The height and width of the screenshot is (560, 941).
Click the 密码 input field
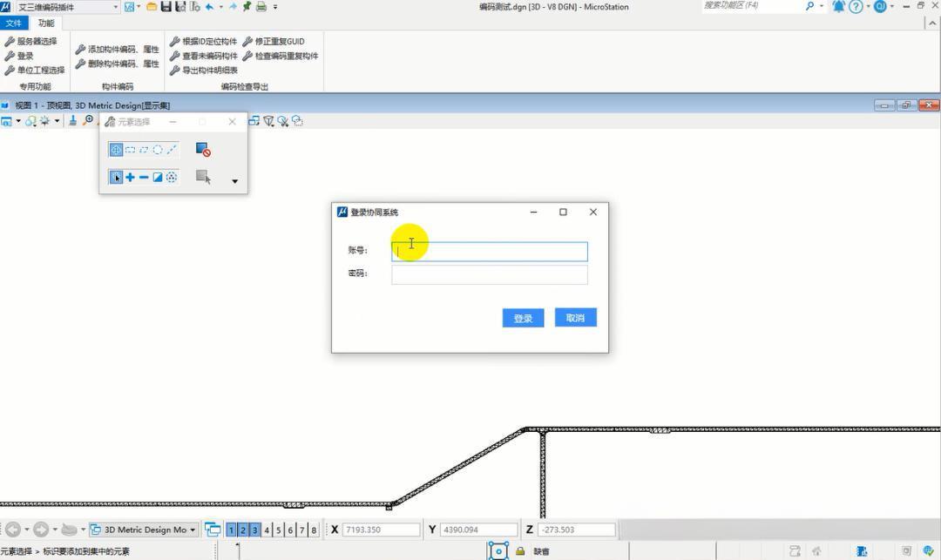[x=489, y=274]
